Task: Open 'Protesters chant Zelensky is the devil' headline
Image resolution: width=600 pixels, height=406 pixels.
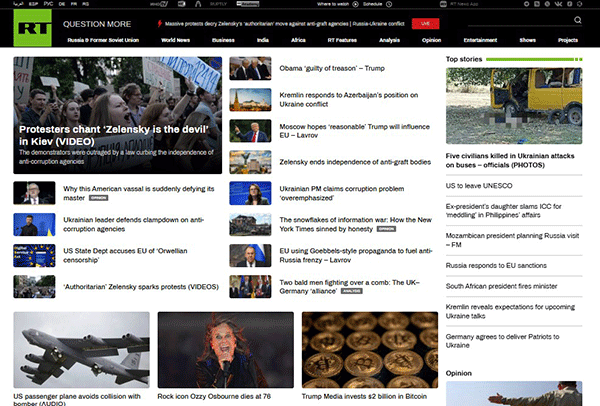Action: [x=114, y=135]
